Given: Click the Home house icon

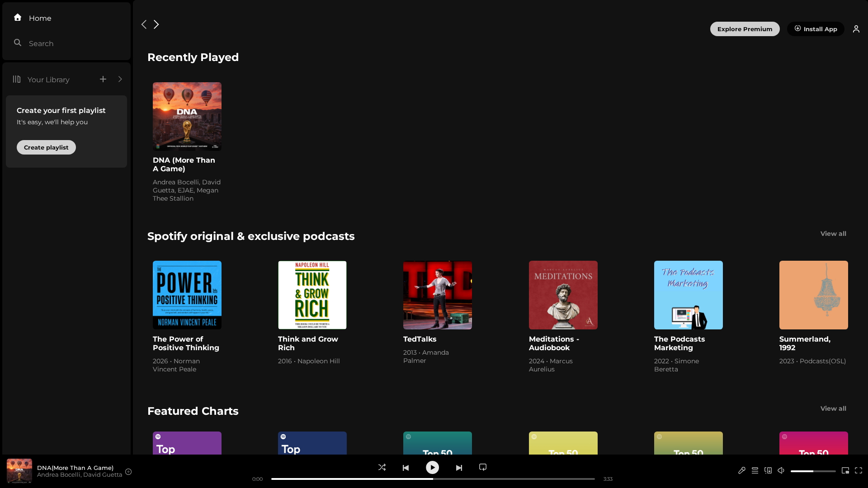Looking at the screenshot, I should 18,18.
